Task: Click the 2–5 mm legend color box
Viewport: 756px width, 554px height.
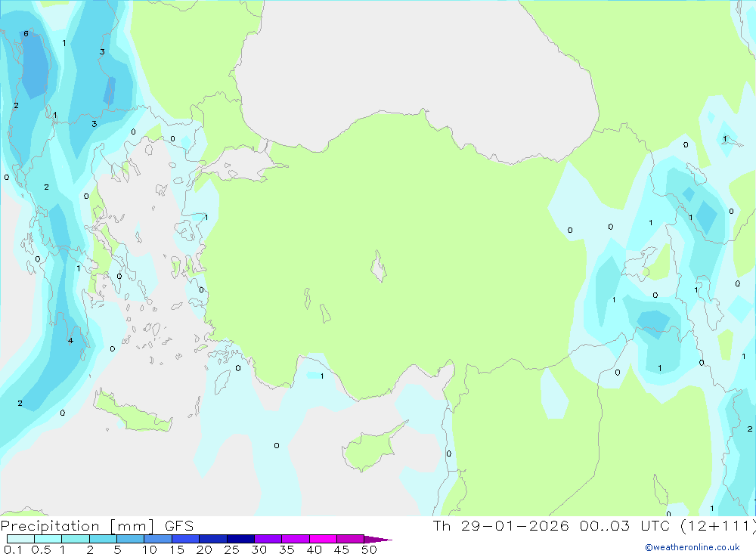Action: 103,539
